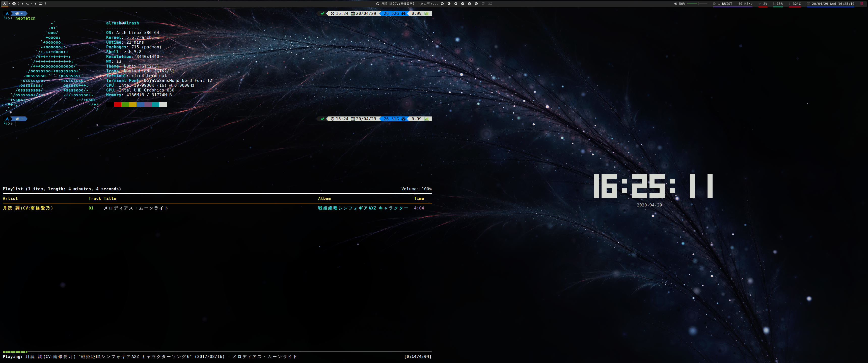Viewport: 868px width, 363px height.
Task: Click the red swatch in neofetch palette
Action: [x=117, y=104]
